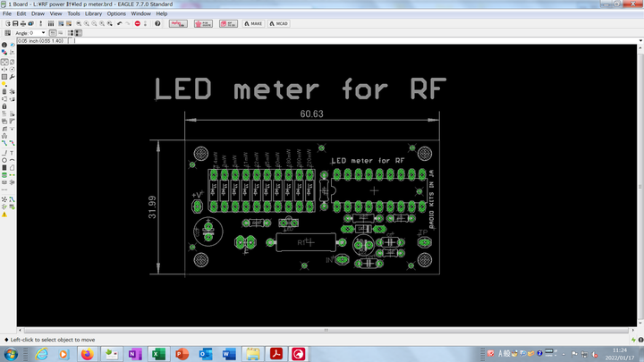Screen dimensions: 644x362
Task: Click the warning triangle Errors icon
Action: 4,215
